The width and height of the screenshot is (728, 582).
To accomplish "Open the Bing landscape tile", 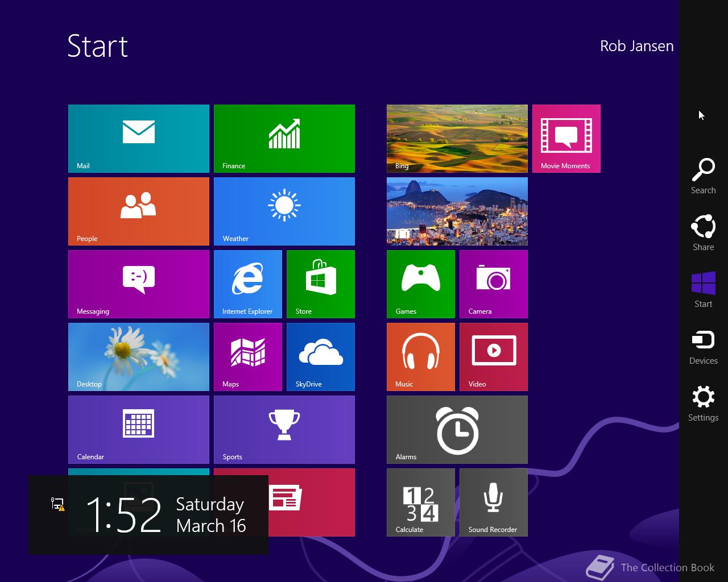I will (x=457, y=139).
